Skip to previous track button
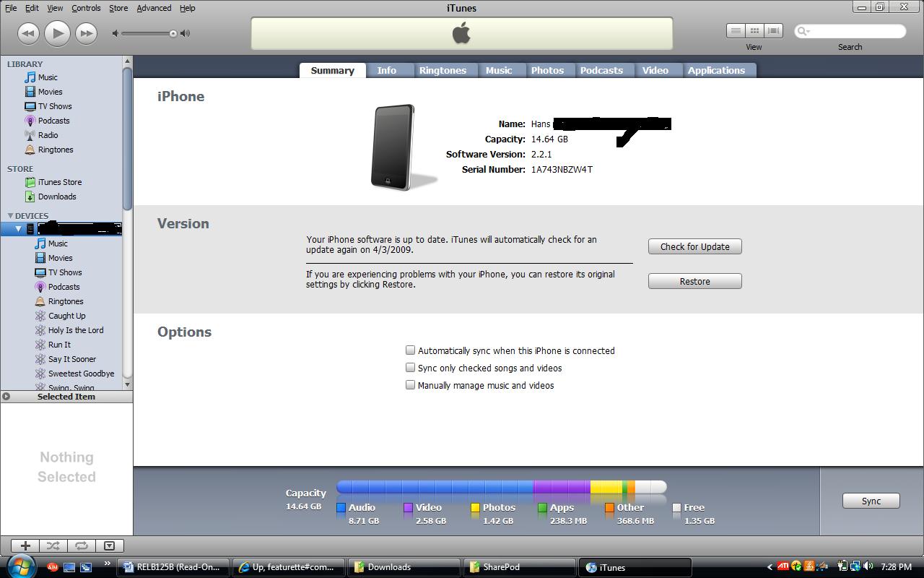Viewport: 924px width, 578px height. pos(28,33)
